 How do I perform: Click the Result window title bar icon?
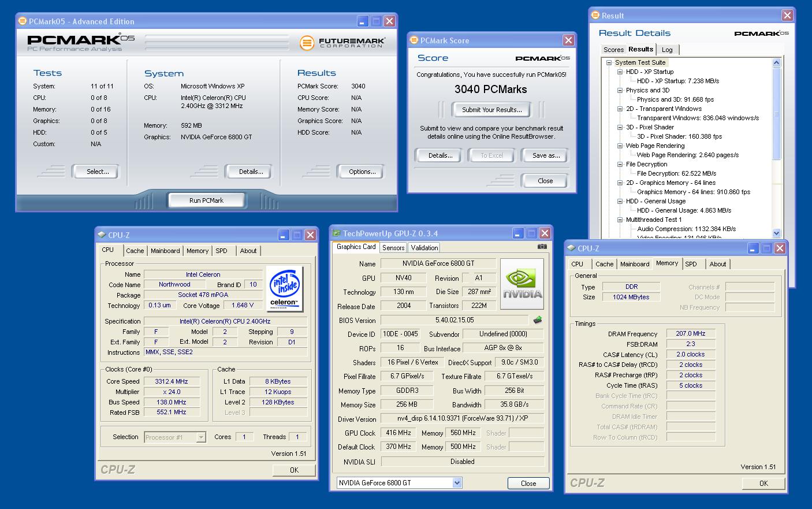[595, 16]
